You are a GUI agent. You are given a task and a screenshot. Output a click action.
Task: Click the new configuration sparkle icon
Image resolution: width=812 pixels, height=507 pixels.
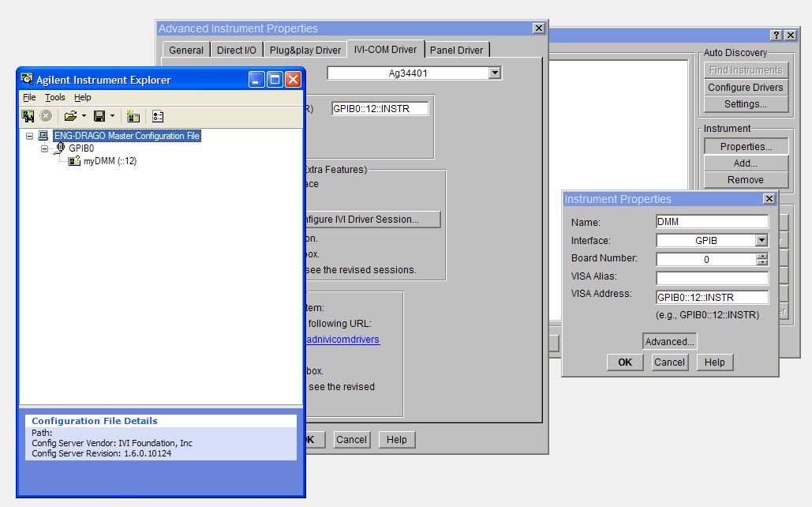[133, 116]
